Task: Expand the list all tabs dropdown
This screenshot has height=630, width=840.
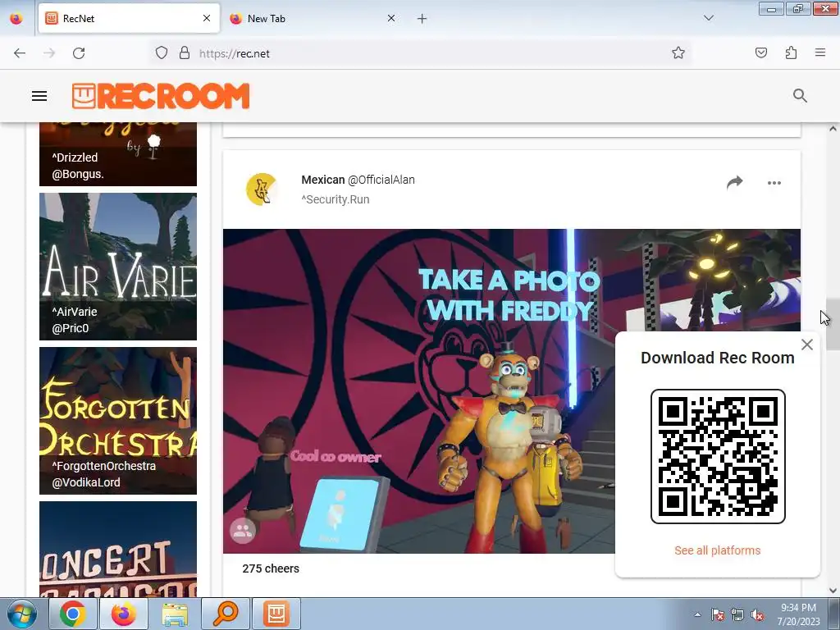Action: click(x=708, y=18)
